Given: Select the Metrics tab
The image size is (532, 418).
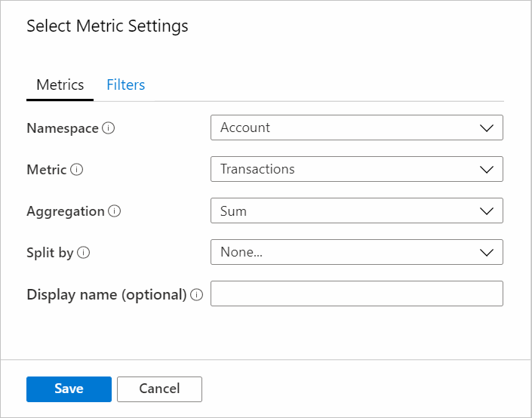Looking at the screenshot, I should pyautogui.click(x=60, y=85).
